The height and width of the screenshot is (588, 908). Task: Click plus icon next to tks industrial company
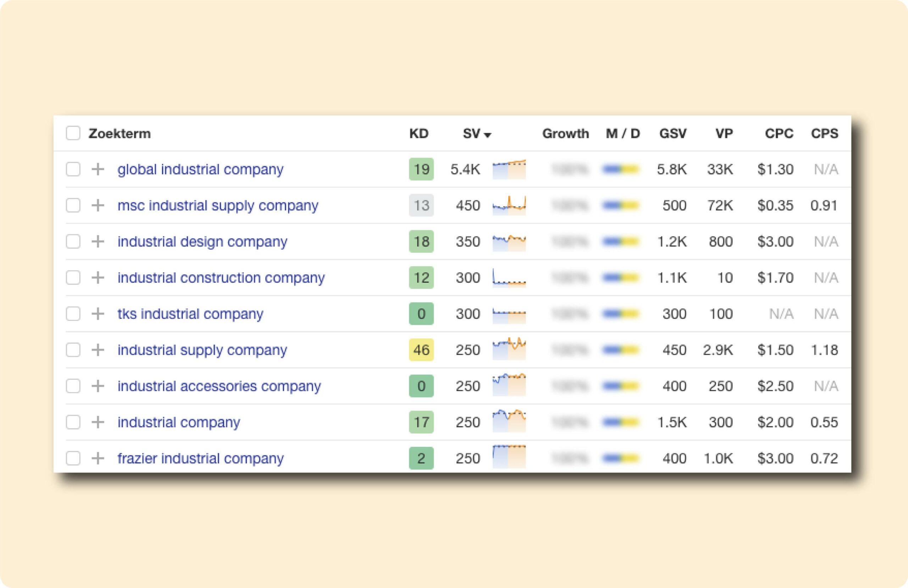[x=98, y=314]
